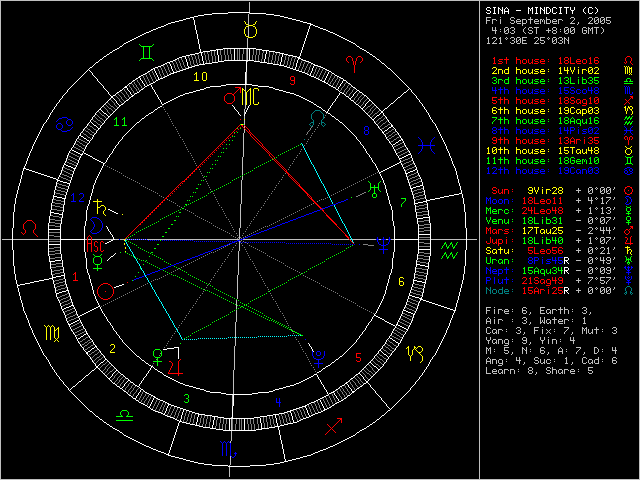Select the '12th house: 19Can03' row
The width and height of the screenshot is (640, 480).
coord(560,171)
